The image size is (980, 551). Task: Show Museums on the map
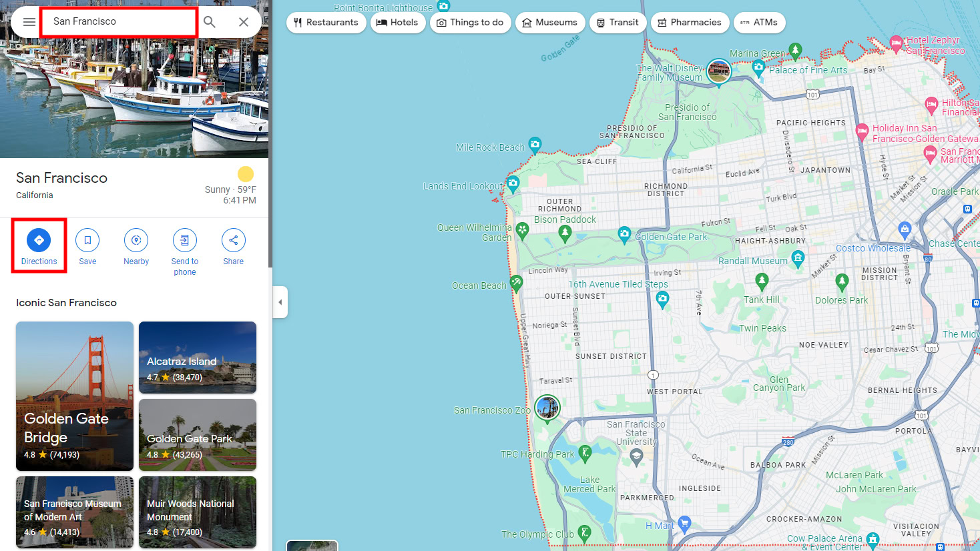pyautogui.click(x=551, y=23)
